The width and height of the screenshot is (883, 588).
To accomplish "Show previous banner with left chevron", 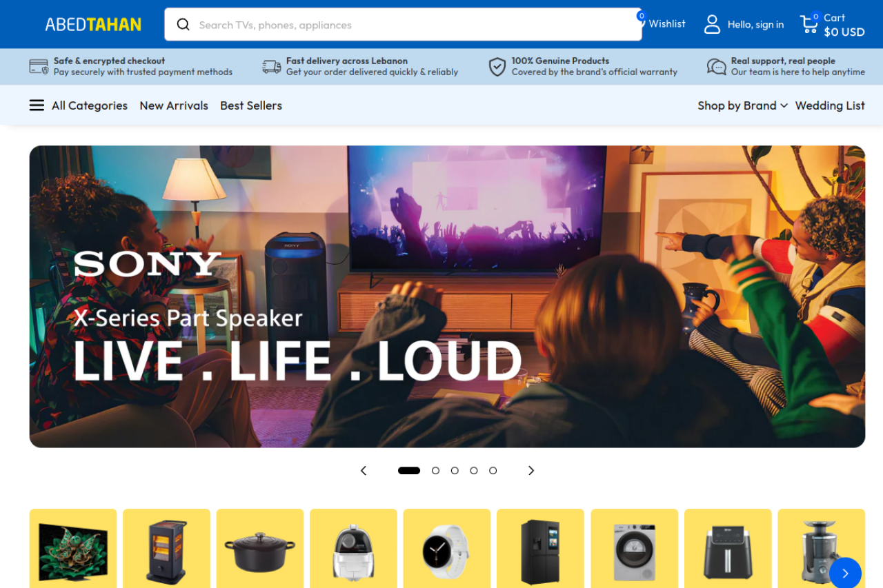I will [x=364, y=471].
